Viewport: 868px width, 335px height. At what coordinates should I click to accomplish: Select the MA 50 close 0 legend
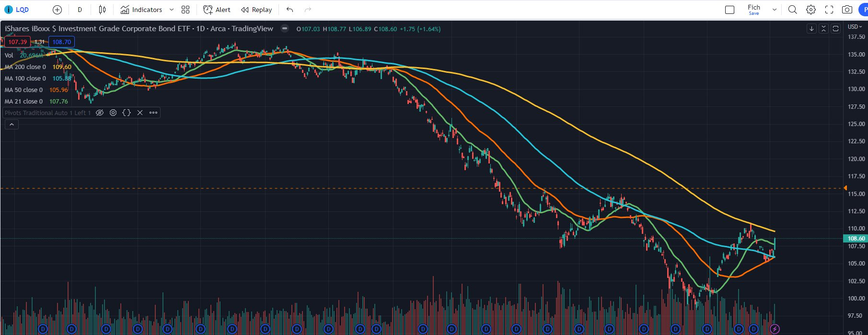23,90
